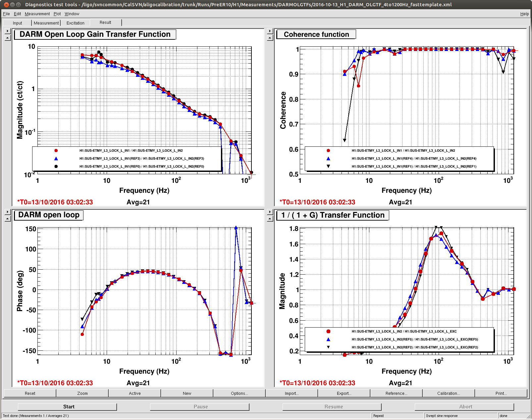Screen dimensions: 532x420
Task: Click red circle legend marker in Coherence function plot
Action: click(328, 150)
